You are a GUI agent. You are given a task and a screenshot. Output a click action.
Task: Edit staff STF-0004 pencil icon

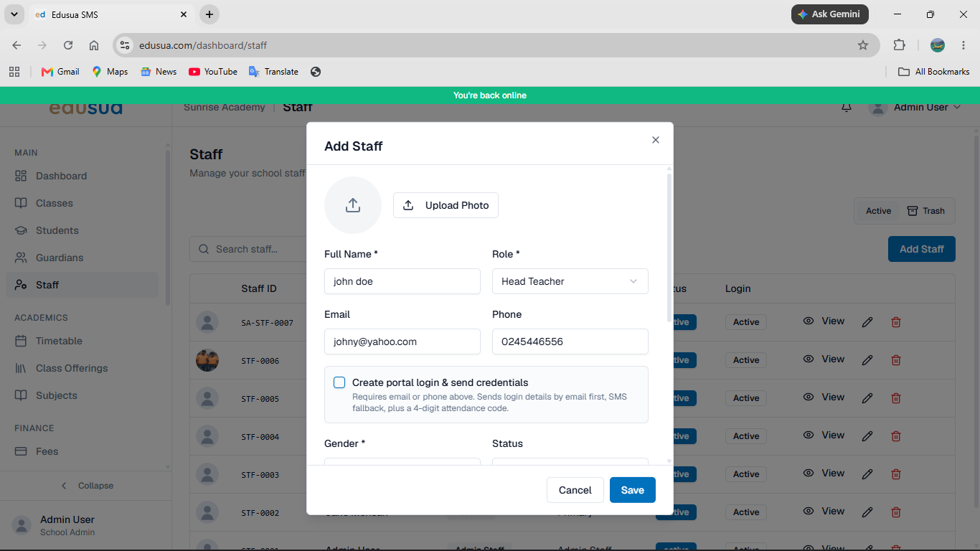867,436
